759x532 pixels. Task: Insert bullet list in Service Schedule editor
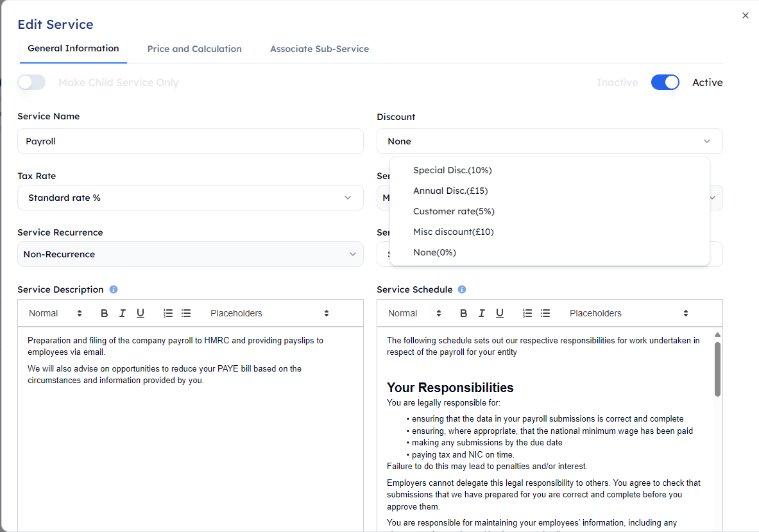[545, 313]
